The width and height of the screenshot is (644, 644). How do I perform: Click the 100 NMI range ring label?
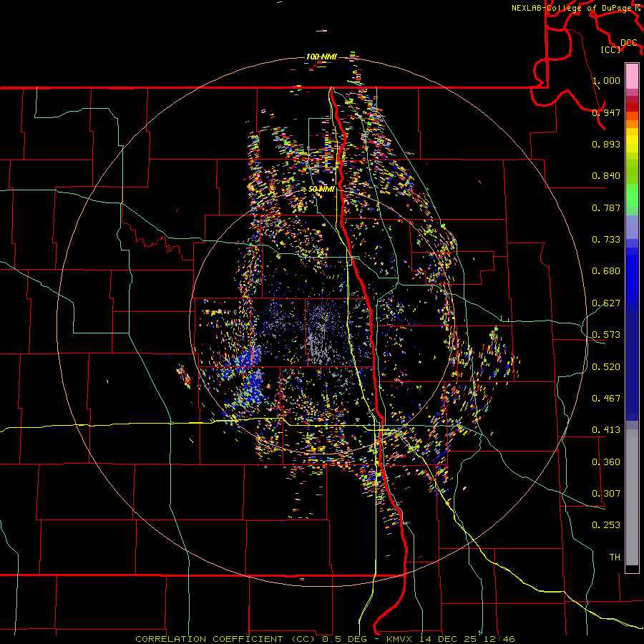(321, 57)
